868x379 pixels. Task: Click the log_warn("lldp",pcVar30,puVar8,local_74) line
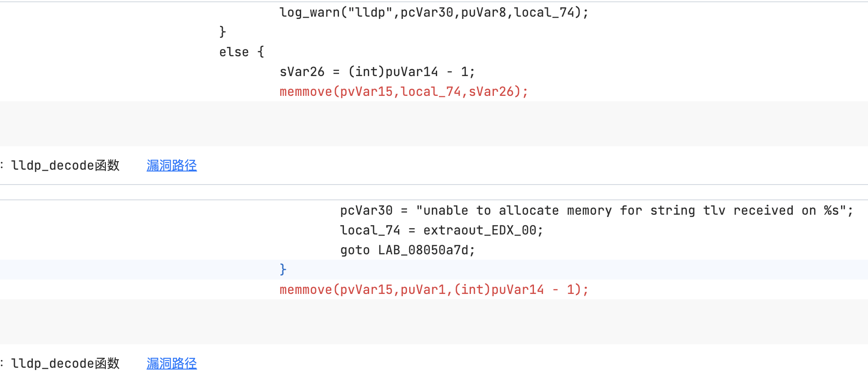tap(434, 12)
